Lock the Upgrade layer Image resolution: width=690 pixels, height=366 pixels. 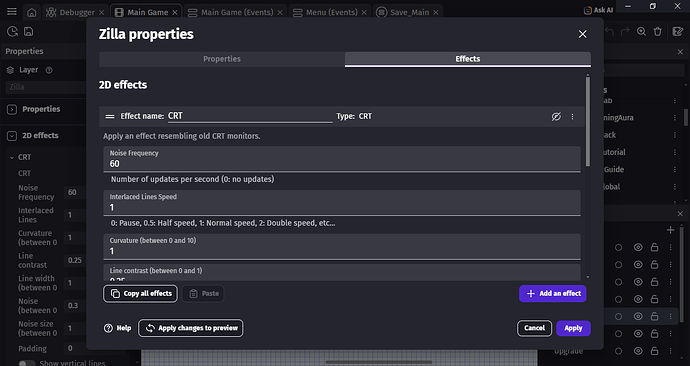tap(654, 351)
